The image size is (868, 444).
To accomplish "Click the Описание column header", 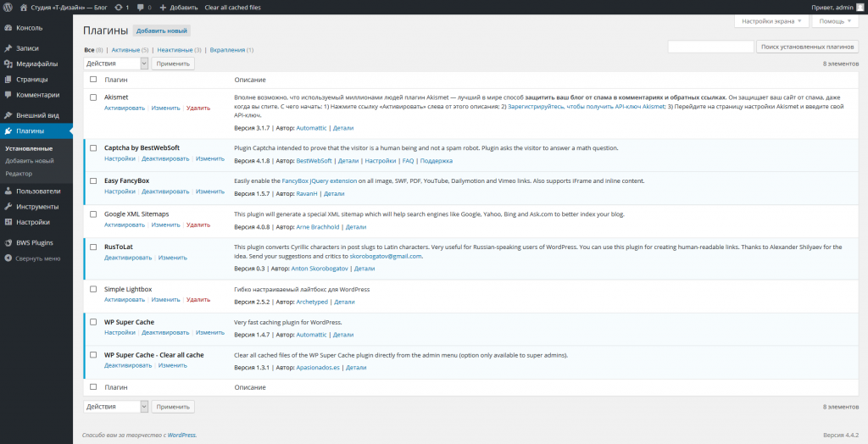I will click(x=250, y=80).
